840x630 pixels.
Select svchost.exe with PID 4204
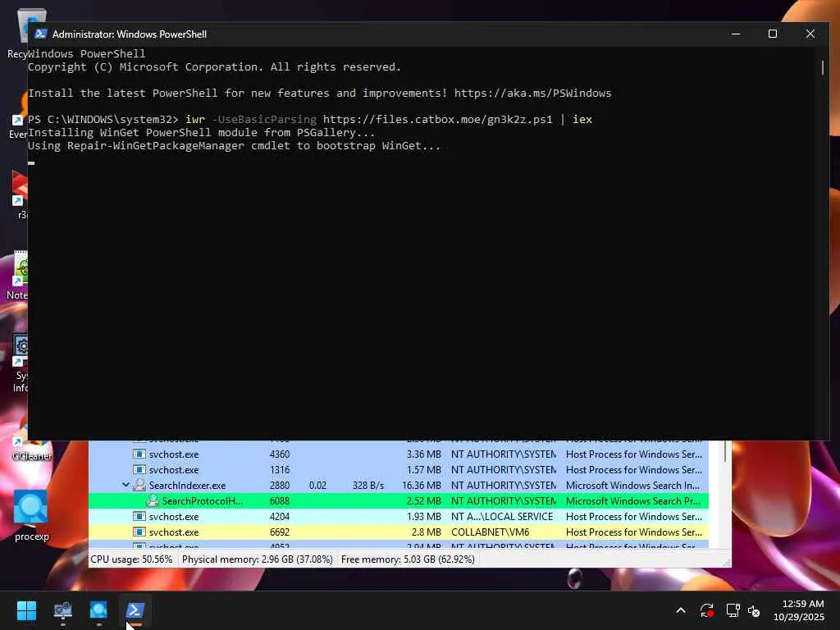pos(399,517)
